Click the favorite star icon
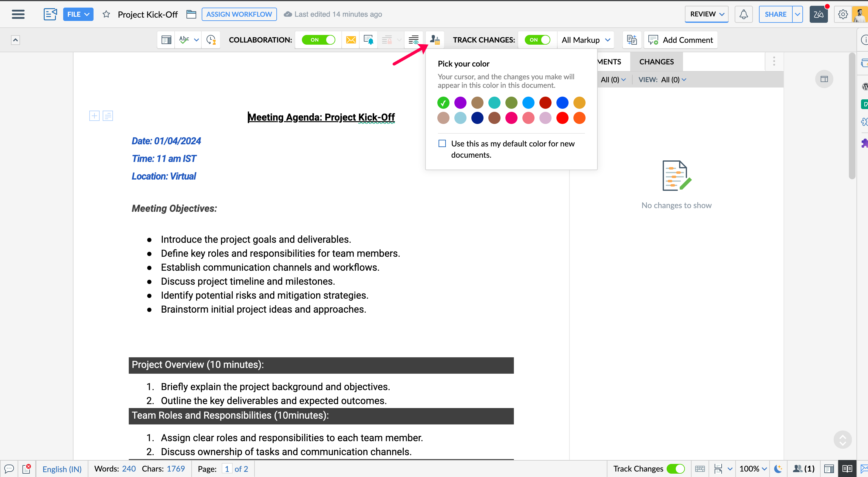The image size is (868, 477). [x=106, y=14]
